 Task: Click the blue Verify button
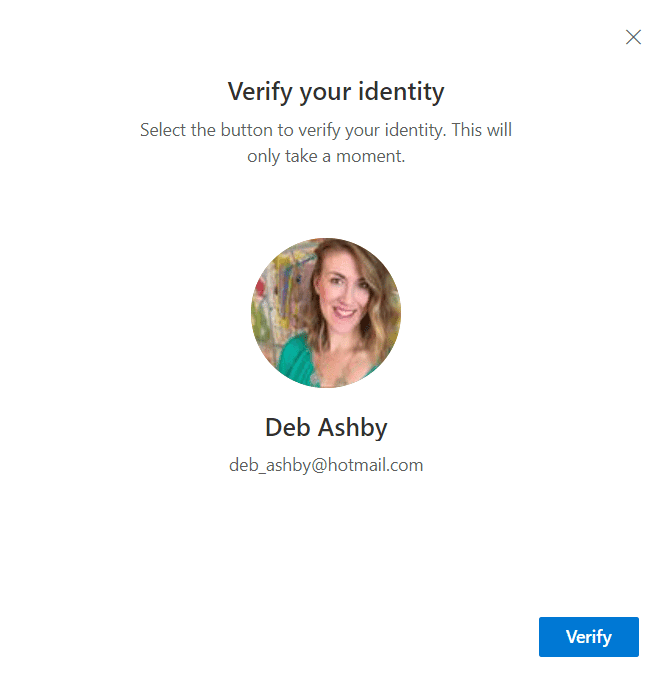click(588, 637)
